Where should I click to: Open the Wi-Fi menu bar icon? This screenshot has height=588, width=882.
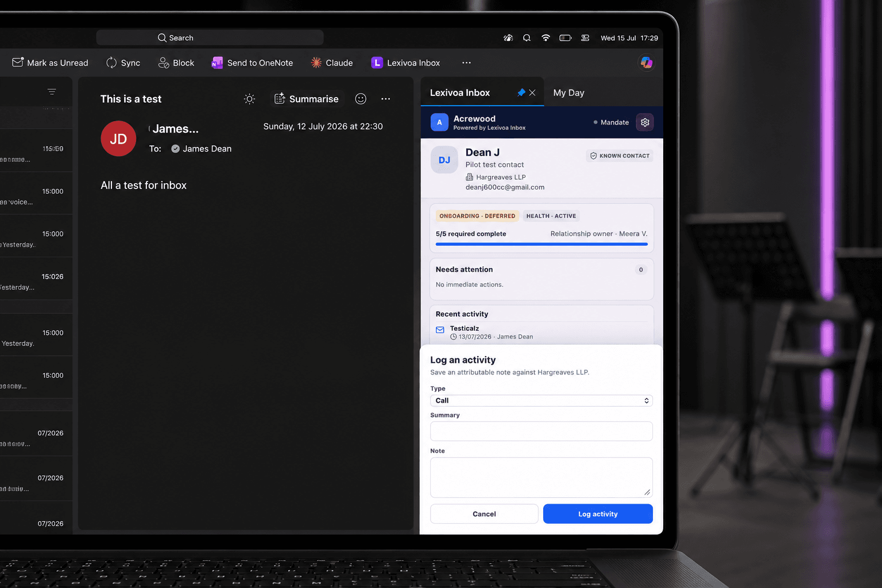pyautogui.click(x=546, y=38)
